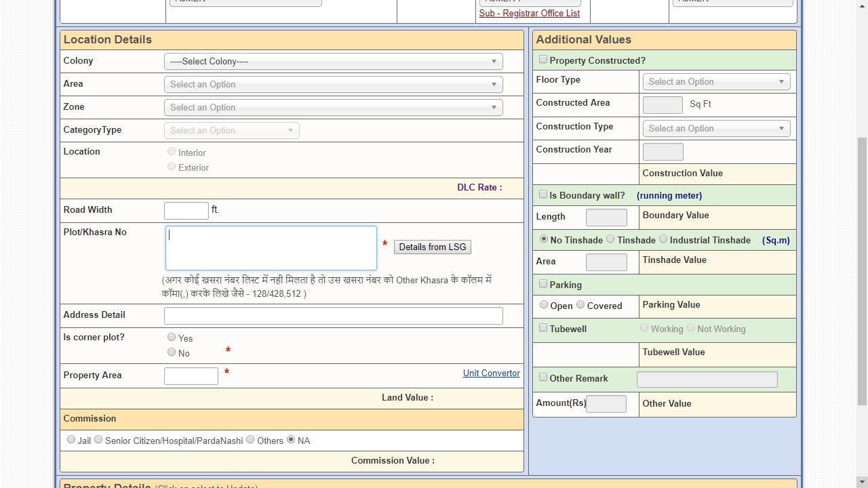Click the Road Width input field
The width and height of the screenshot is (868, 488).
(186, 211)
